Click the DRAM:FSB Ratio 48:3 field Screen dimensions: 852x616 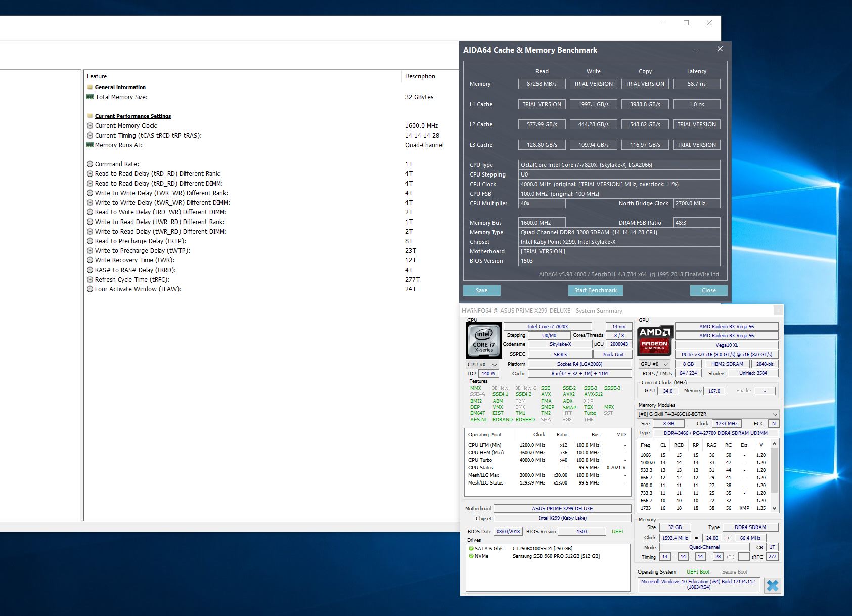pos(696,223)
